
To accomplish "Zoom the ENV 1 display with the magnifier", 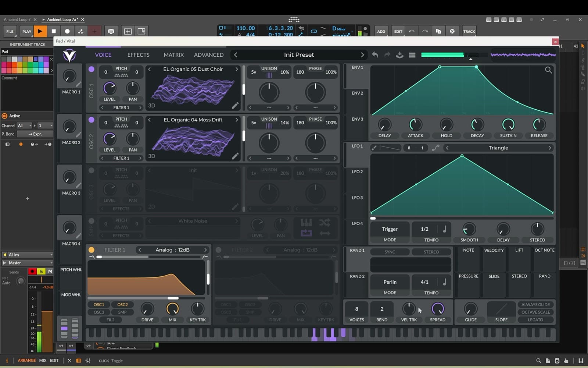I will 548,70.
